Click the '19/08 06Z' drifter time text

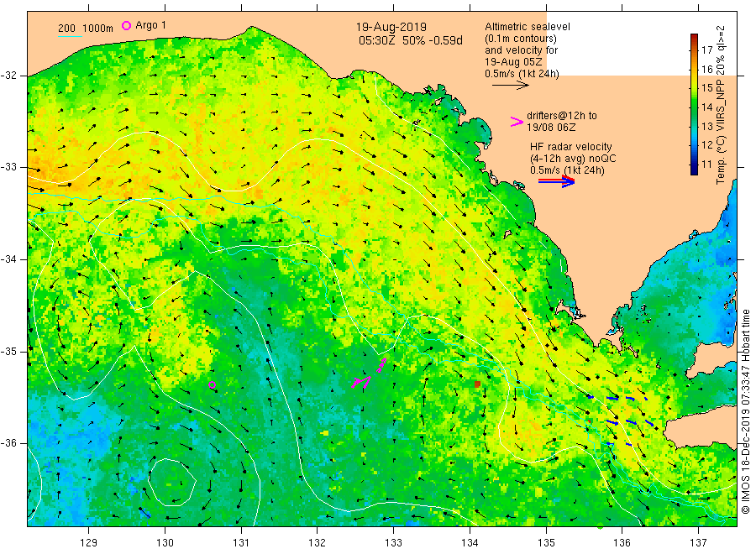pyautogui.click(x=551, y=128)
